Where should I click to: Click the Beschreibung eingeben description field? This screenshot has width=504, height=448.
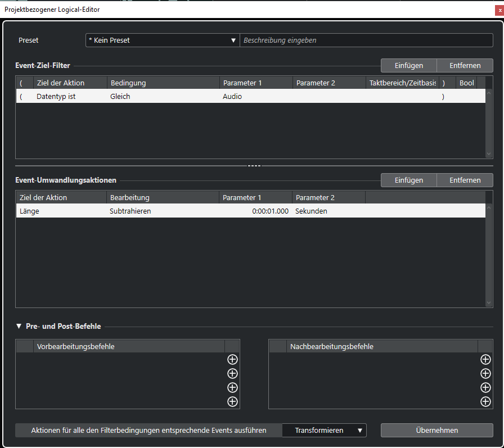tap(366, 40)
